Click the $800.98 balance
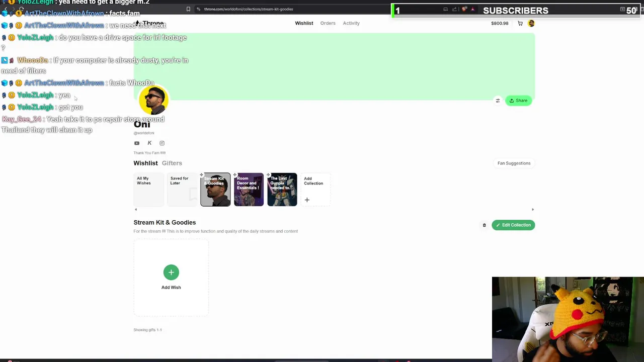 [500, 23]
